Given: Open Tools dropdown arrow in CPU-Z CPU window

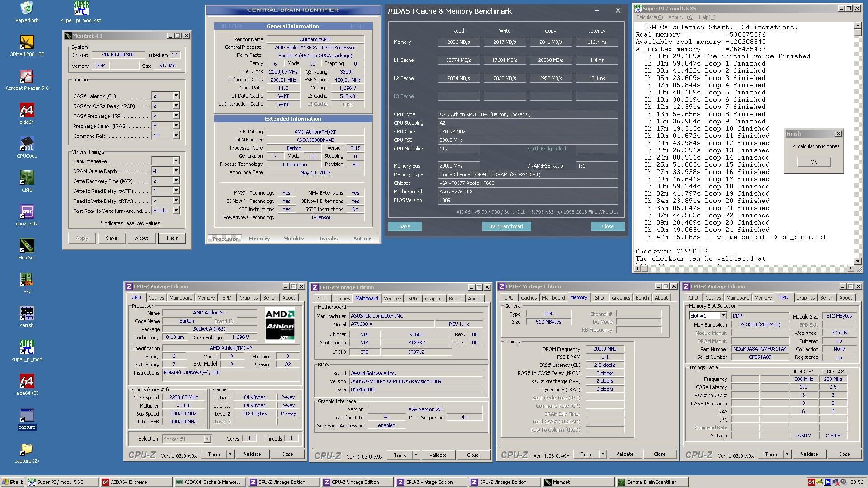Looking at the screenshot, I should coord(230,454).
